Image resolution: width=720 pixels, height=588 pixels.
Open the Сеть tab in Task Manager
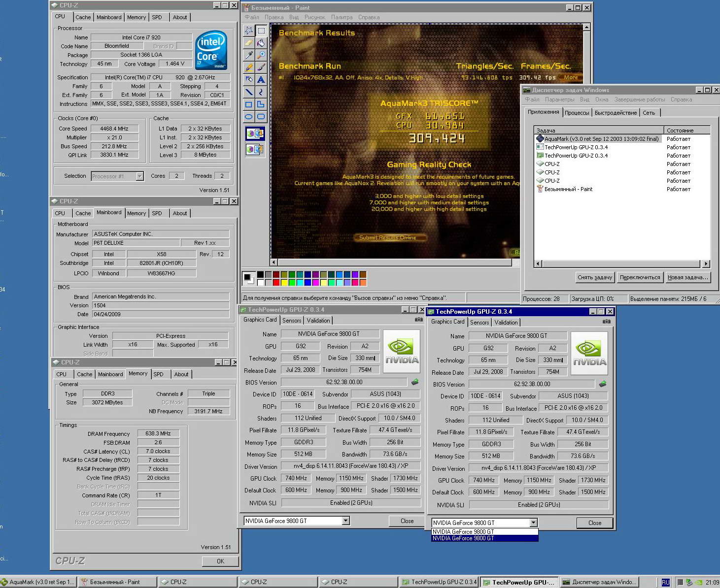pyautogui.click(x=649, y=113)
